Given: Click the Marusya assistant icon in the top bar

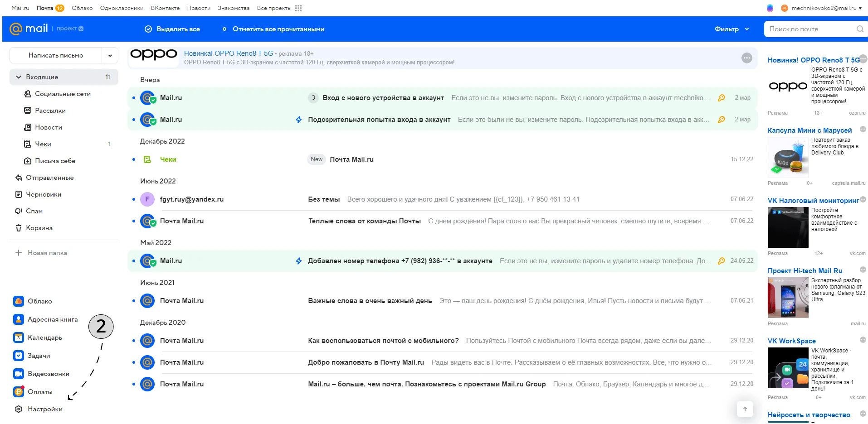Looking at the screenshot, I should [x=770, y=8].
